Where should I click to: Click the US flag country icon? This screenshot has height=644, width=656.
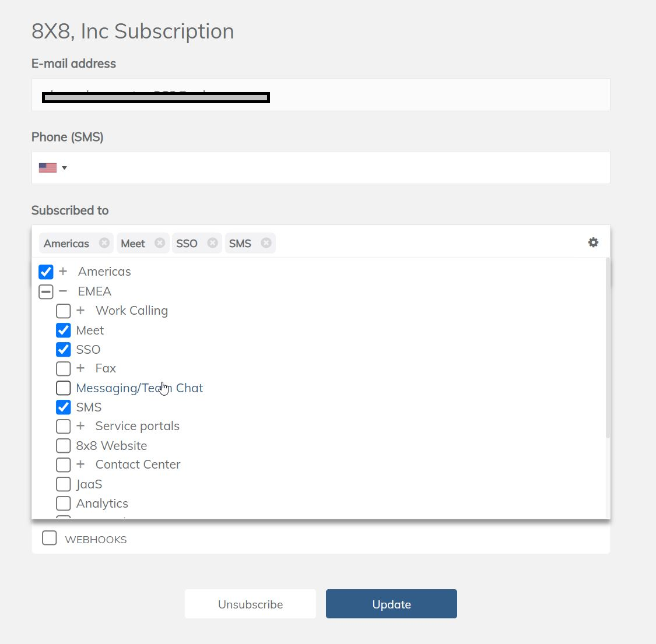[x=48, y=168]
